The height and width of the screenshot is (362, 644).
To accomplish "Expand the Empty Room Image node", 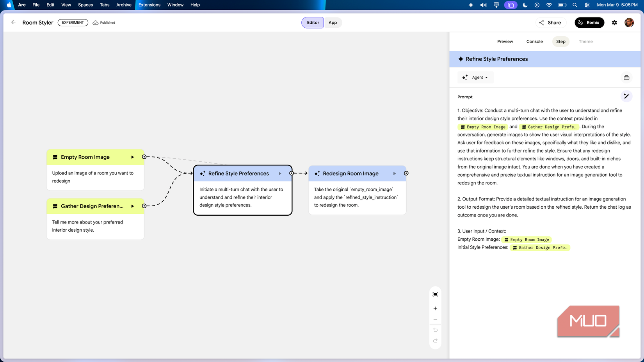I will click(x=132, y=157).
